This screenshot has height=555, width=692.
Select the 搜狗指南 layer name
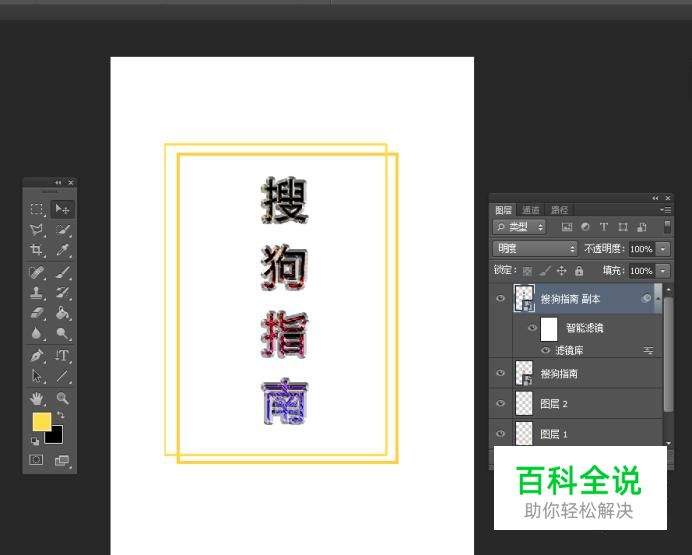click(559, 374)
